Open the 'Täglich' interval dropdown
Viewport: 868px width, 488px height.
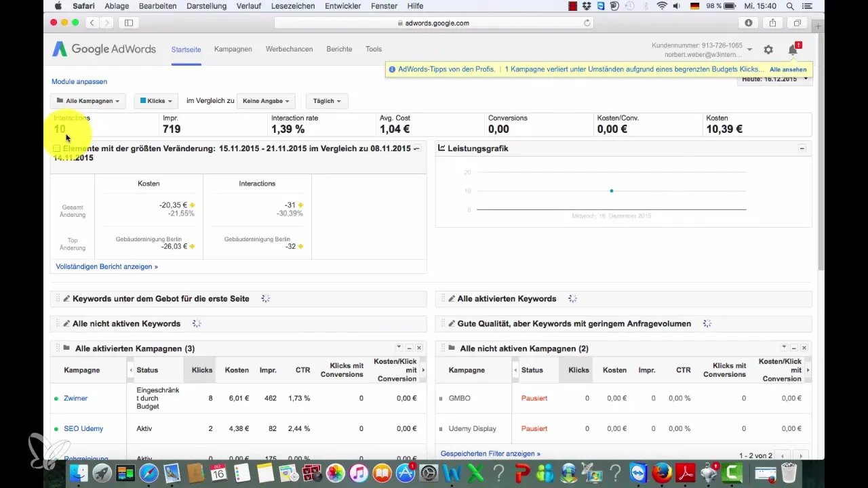[x=327, y=101]
